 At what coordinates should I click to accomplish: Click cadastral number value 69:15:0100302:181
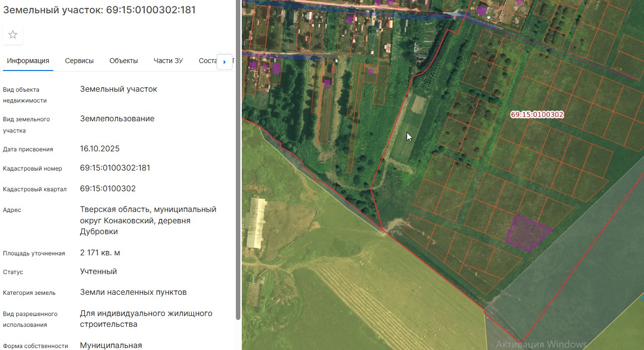pos(115,168)
